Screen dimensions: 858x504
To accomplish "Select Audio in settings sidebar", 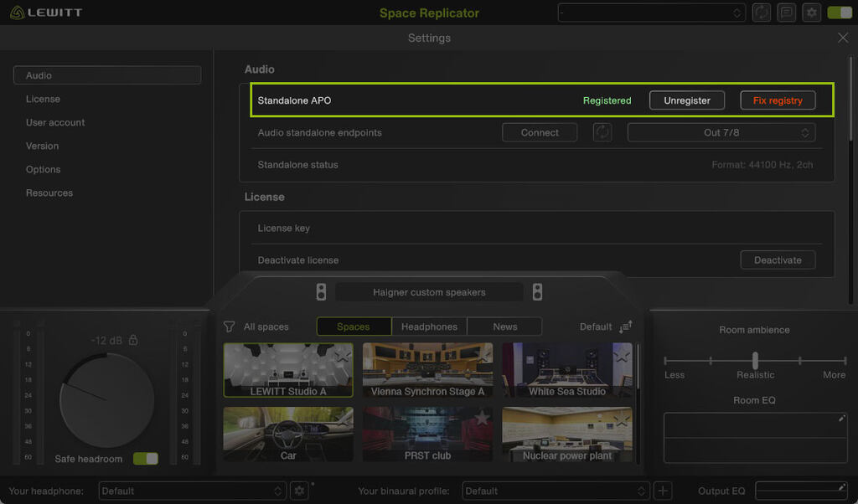I will point(107,75).
